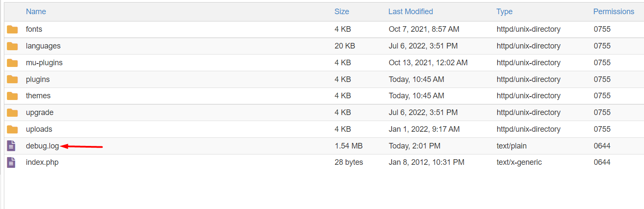Open the plugins folder by name
Image resolution: width=644 pixels, height=209 pixels.
(38, 79)
